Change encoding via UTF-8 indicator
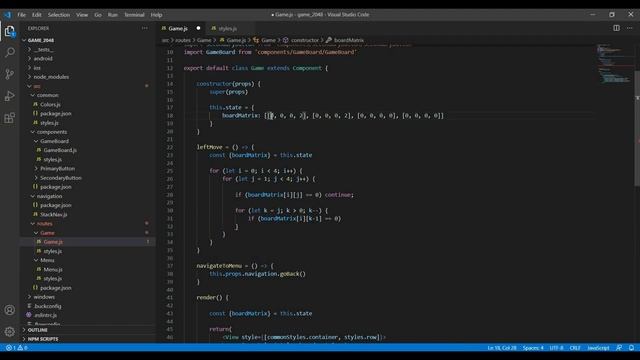The image size is (640, 360). point(556,348)
